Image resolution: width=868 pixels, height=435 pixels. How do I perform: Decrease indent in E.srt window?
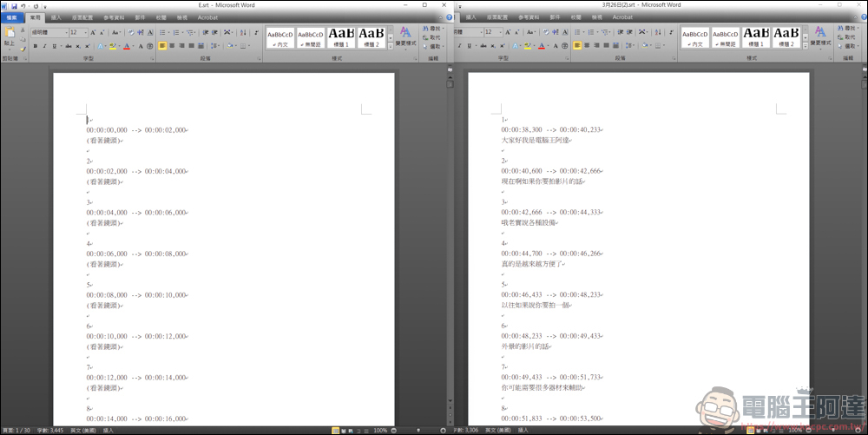[x=206, y=32]
